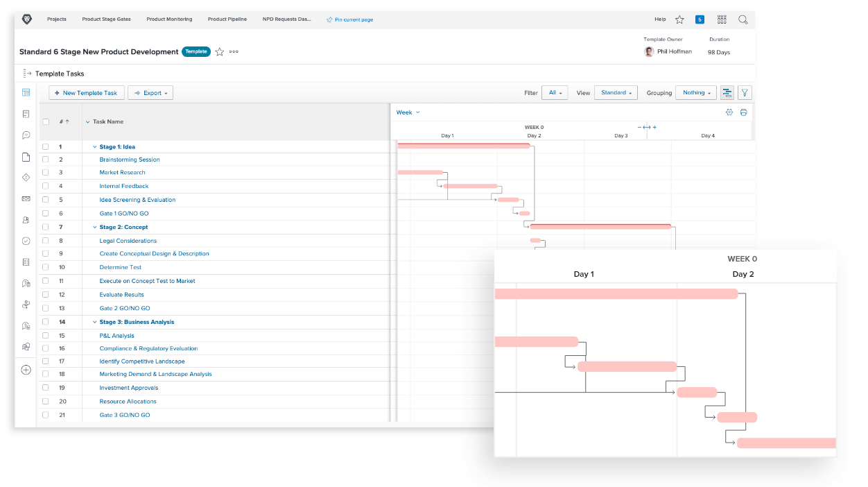Collapse Stage 1: Idea chevron
The width and height of the screenshot is (868, 487).
click(94, 147)
